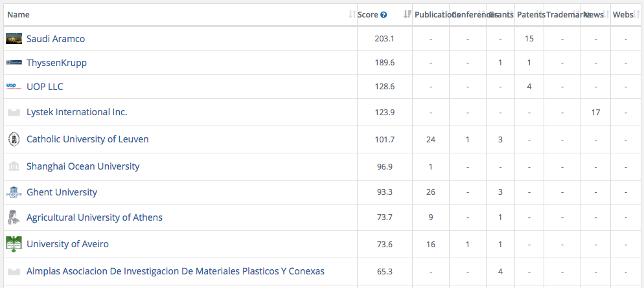Select Saudi Aramco score 203.1
The width and height of the screenshot is (644, 288).
pos(384,39)
